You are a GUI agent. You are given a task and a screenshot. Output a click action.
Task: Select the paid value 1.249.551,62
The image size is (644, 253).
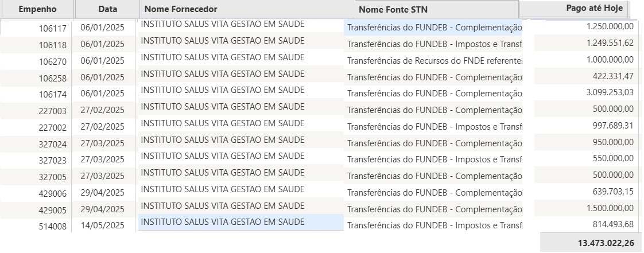click(610, 43)
